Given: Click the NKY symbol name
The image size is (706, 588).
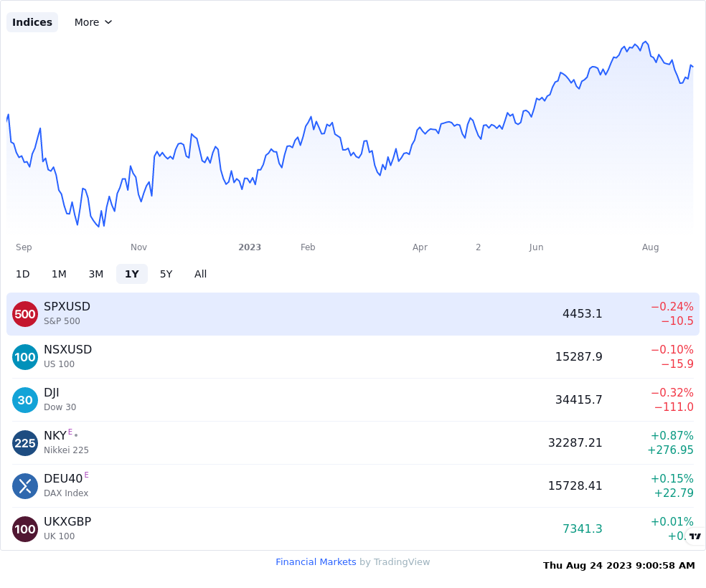Looking at the screenshot, I should [x=55, y=435].
